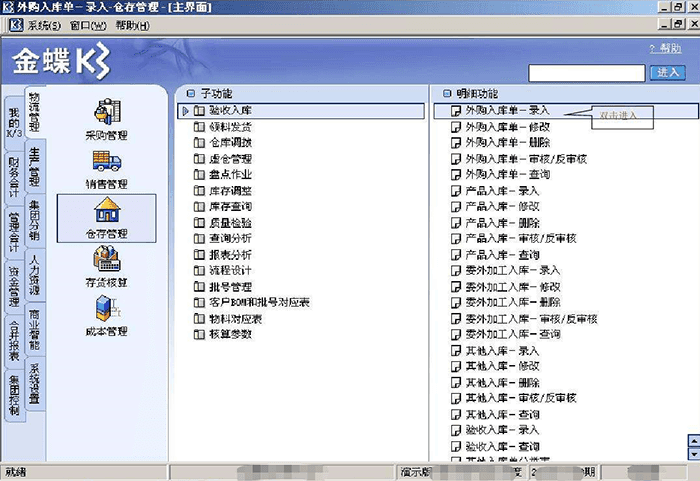The height and width of the screenshot is (481, 700).
Task: Switch to the 物流管理 vertical tab
Action: (x=35, y=112)
